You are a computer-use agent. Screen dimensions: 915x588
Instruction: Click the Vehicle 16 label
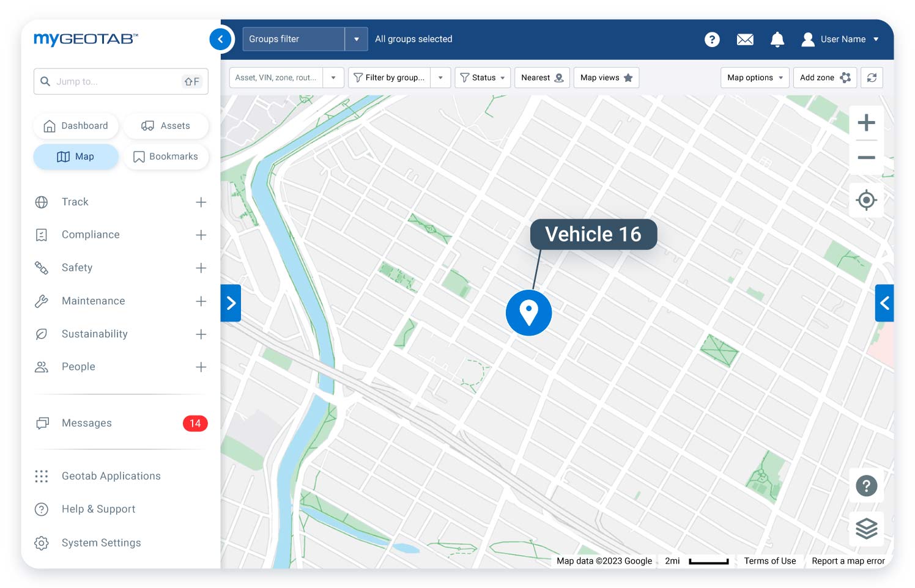[593, 234]
